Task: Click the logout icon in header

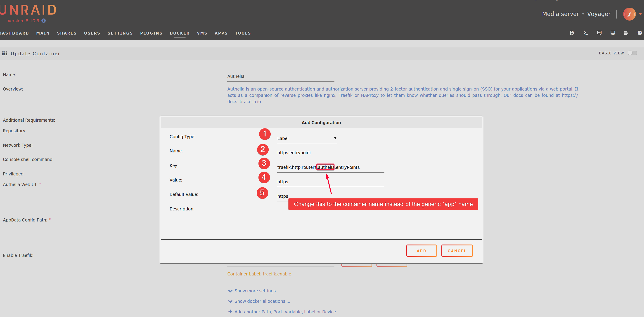Action: coord(572,33)
